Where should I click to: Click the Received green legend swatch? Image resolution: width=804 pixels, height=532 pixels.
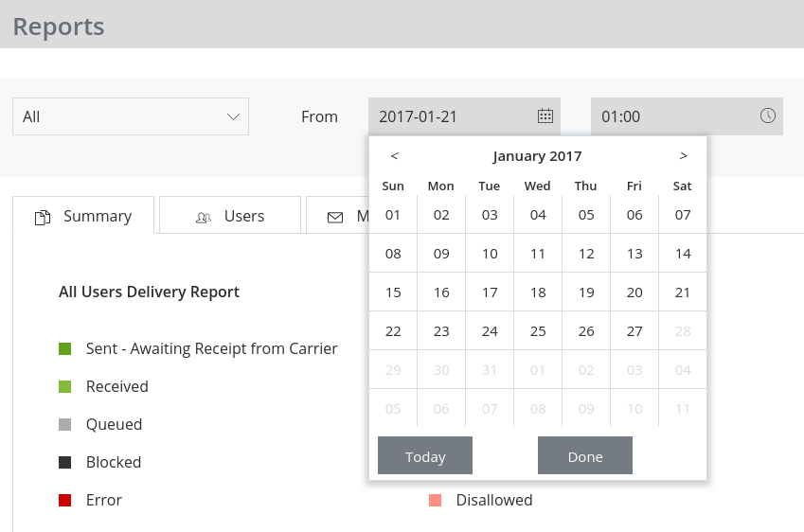(x=64, y=386)
